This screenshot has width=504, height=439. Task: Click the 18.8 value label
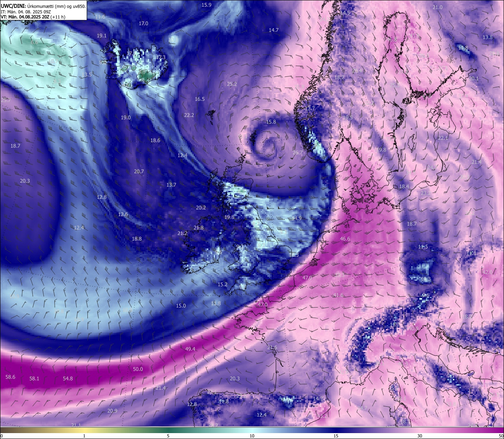[x=137, y=239]
